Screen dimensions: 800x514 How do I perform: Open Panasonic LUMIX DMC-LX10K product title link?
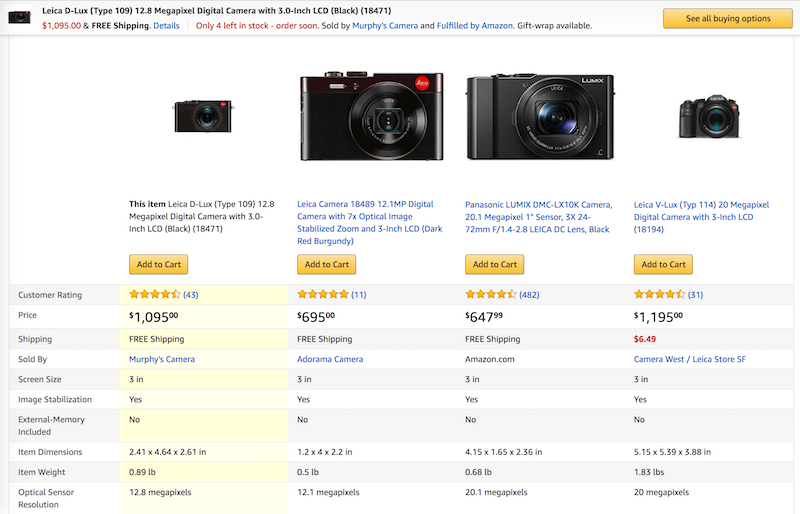tap(537, 216)
